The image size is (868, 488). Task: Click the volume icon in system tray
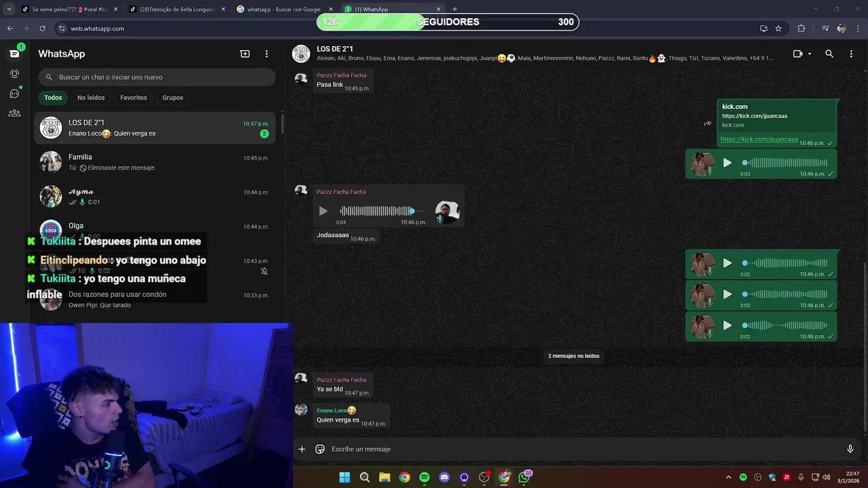click(x=826, y=477)
